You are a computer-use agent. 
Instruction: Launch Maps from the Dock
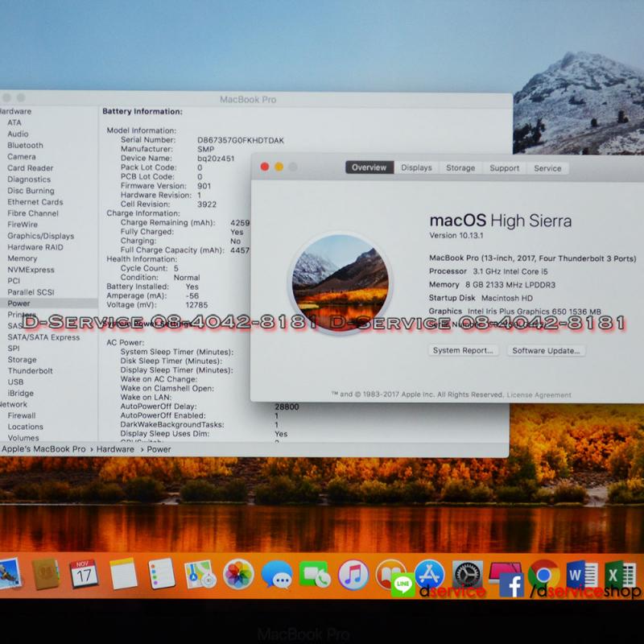(x=200, y=574)
